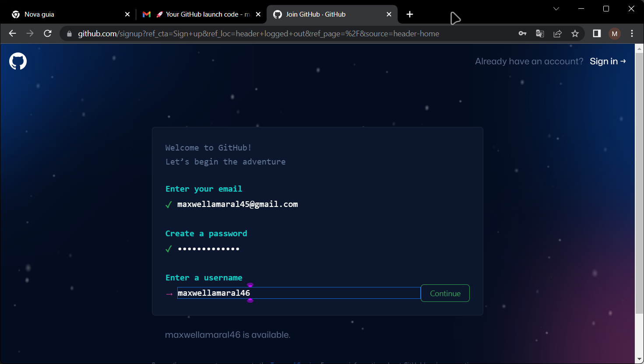The height and width of the screenshot is (364, 644).
Task: Maximize the Chrome window
Action: tap(606, 9)
